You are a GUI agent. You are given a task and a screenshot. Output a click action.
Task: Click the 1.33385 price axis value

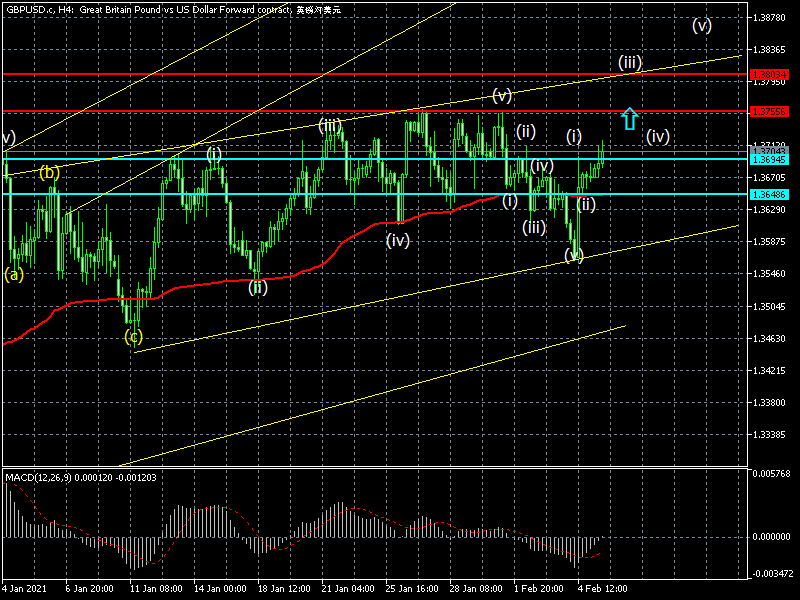[x=769, y=435]
